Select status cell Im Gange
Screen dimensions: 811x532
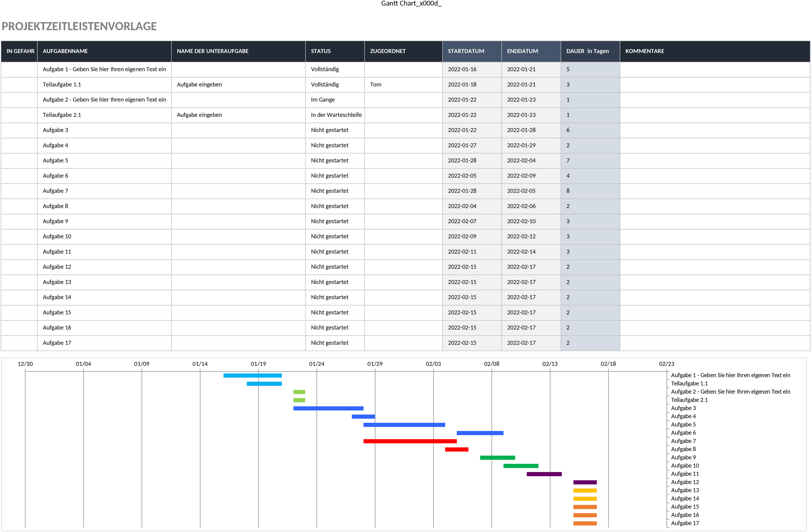pos(335,100)
